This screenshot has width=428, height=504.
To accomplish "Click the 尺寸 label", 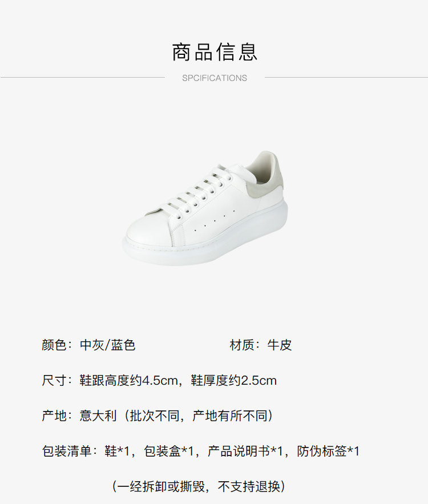I will pyautogui.click(x=54, y=381).
